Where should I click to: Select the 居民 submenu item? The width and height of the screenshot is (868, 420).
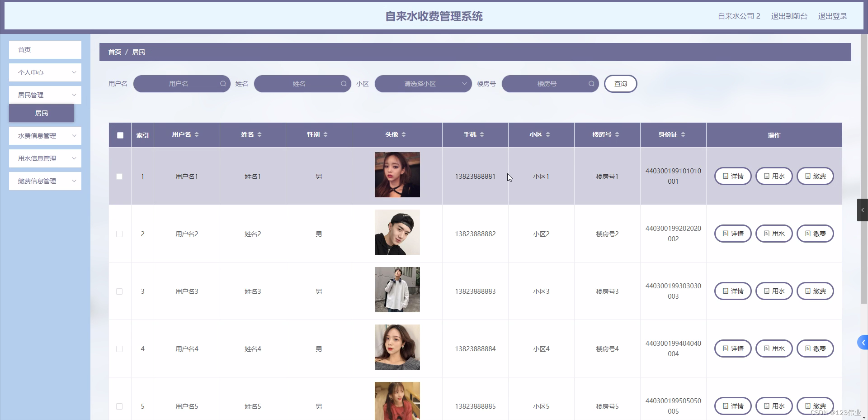(x=41, y=113)
